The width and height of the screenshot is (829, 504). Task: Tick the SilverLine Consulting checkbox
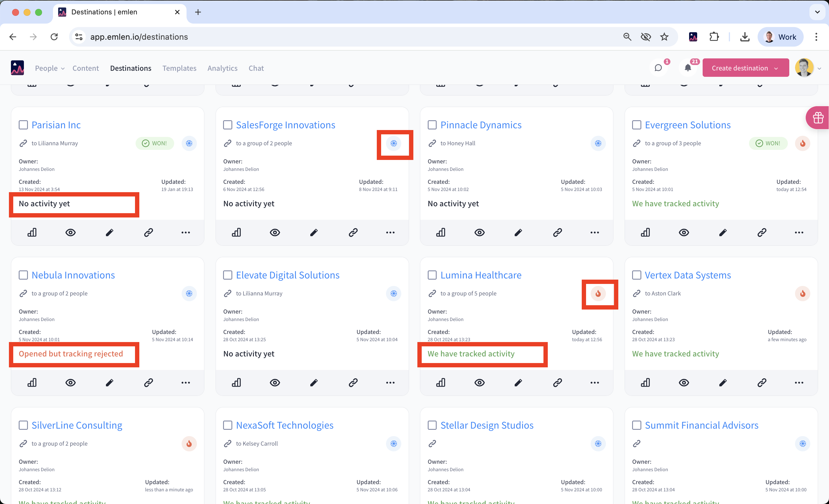click(23, 425)
